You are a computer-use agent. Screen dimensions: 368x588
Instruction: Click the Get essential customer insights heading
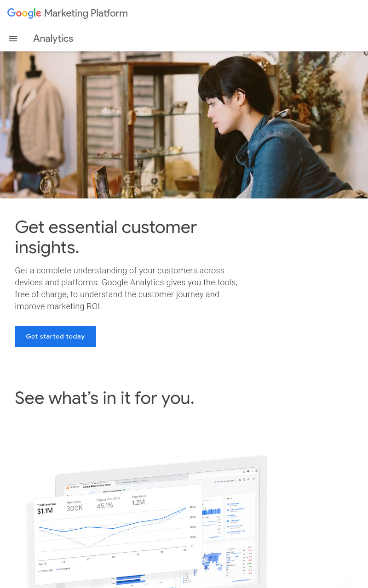(x=106, y=237)
